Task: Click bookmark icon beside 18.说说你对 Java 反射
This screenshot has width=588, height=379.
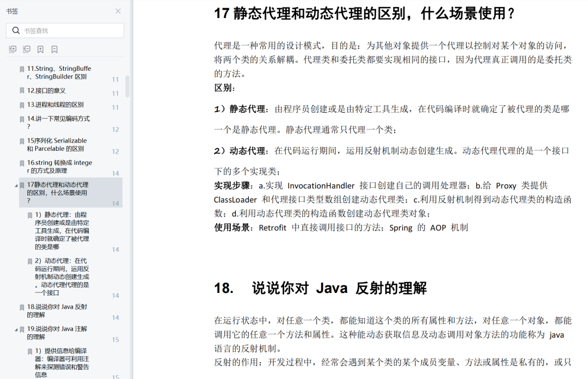Action: (x=22, y=307)
